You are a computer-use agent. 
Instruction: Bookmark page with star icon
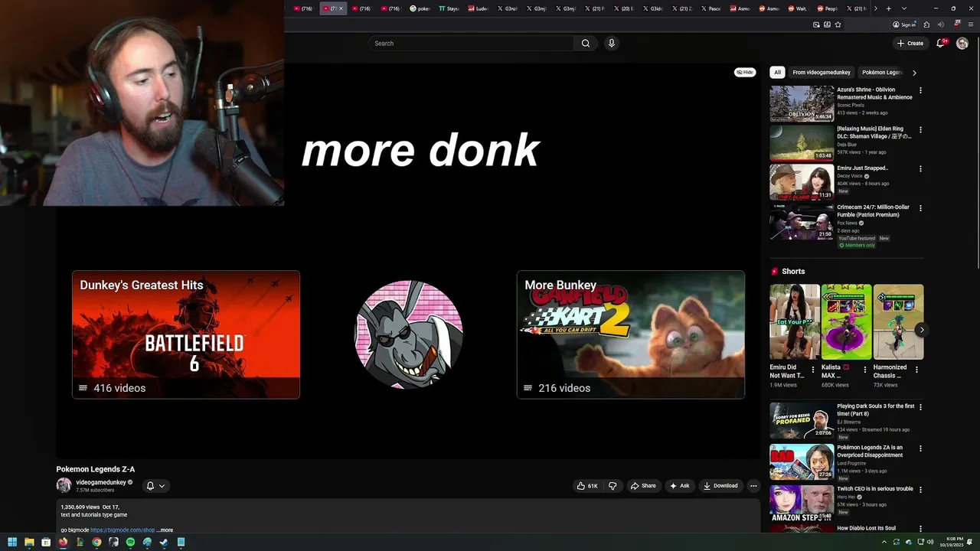coord(838,24)
